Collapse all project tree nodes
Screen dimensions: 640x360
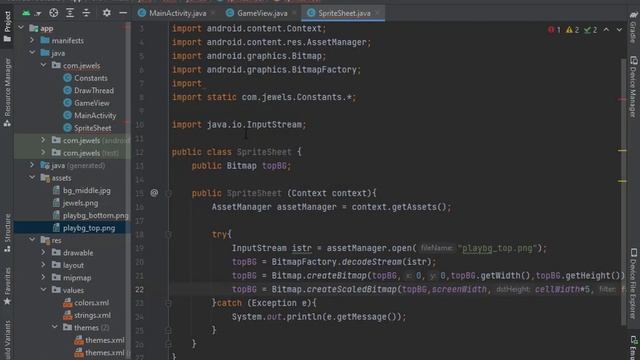[x=86, y=13]
